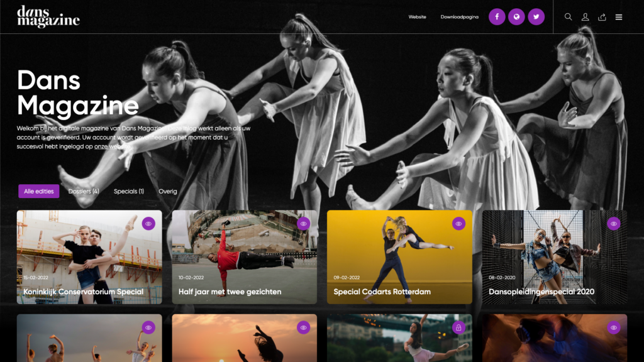The height and width of the screenshot is (362, 644).
Task: Click eye icon on Half jaar met twee gezichten
Action: click(304, 223)
